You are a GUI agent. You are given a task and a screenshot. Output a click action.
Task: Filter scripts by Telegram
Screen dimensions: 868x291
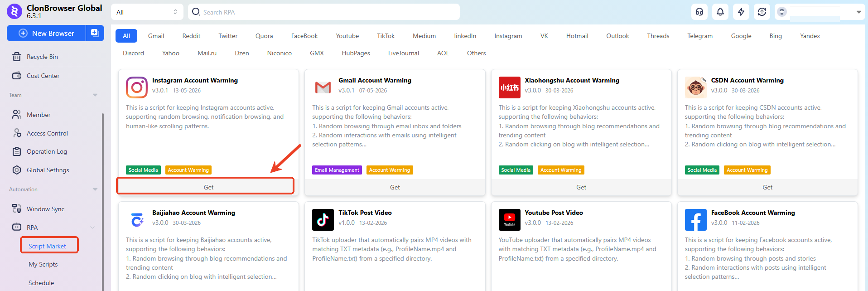pos(700,36)
